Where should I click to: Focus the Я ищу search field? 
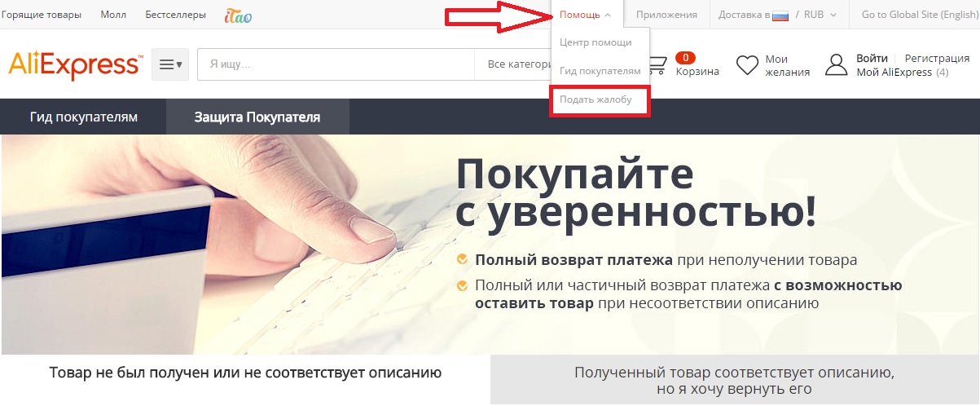click(x=336, y=64)
